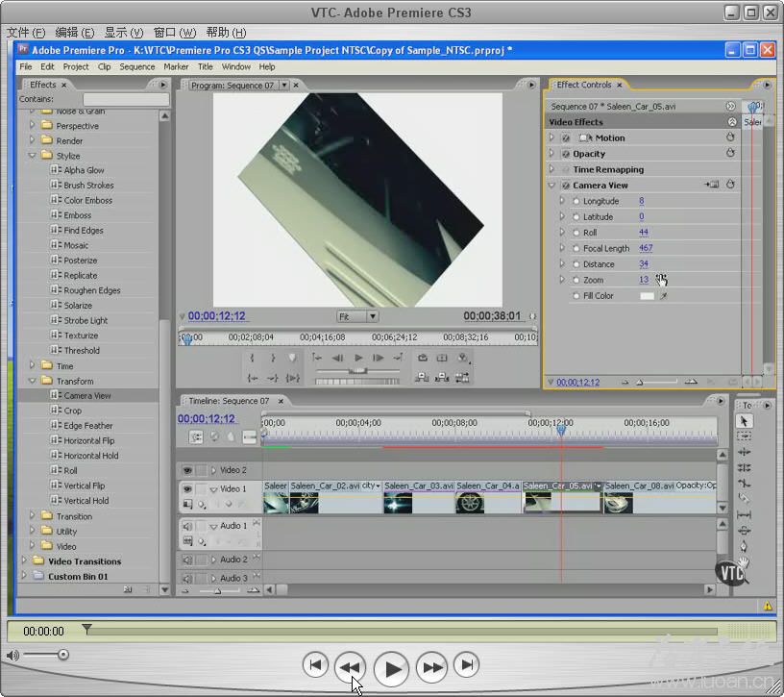
Task: Click the Roll value 44
Action: click(644, 232)
